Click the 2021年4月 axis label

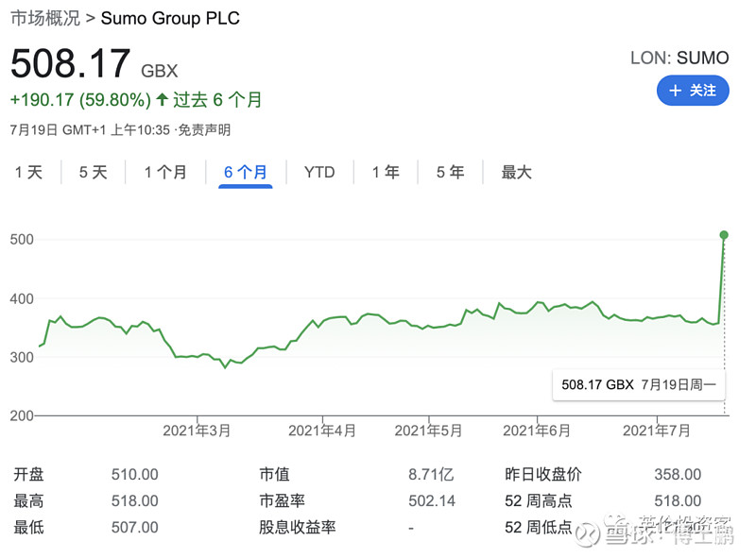point(322,431)
